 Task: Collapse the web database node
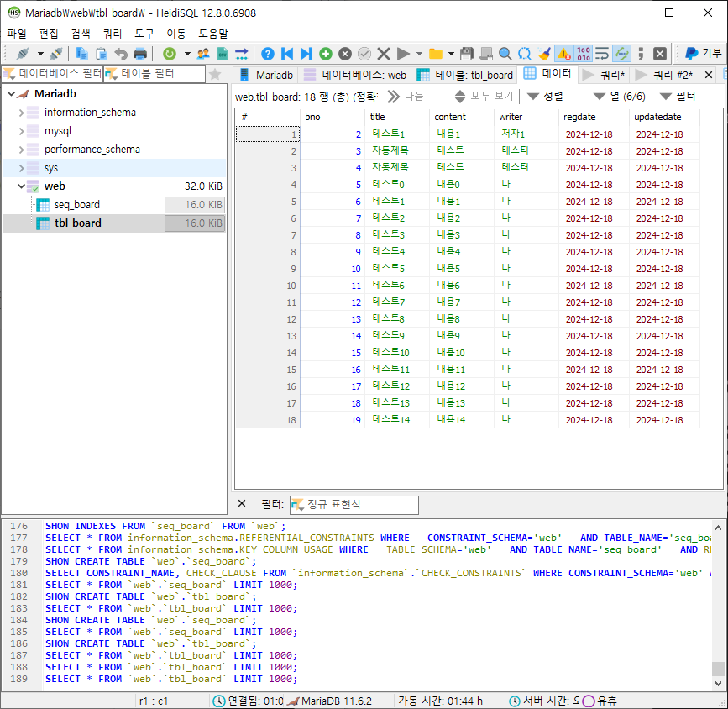[x=21, y=186]
